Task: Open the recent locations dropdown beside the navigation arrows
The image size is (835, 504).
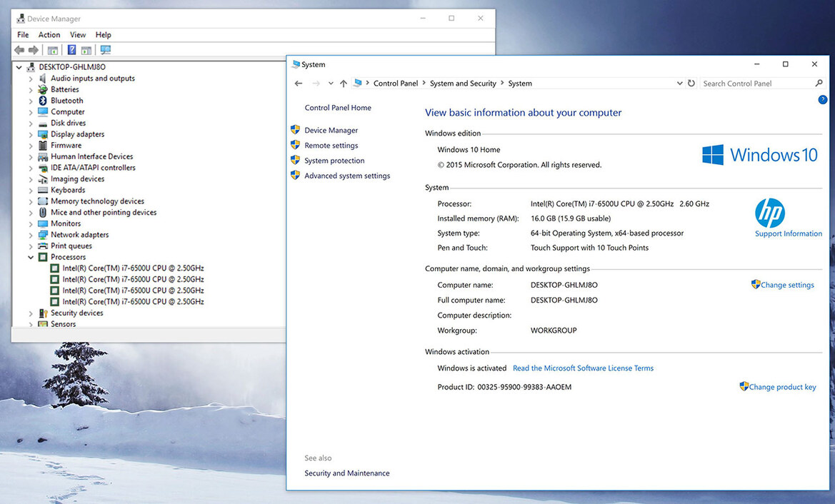Action: coord(331,84)
